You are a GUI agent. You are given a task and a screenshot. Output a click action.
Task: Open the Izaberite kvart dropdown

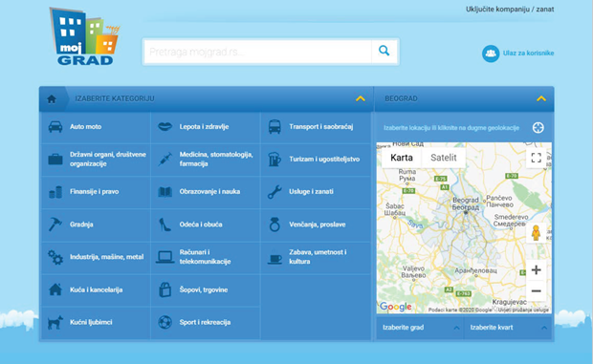pyautogui.click(x=508, y=328)
